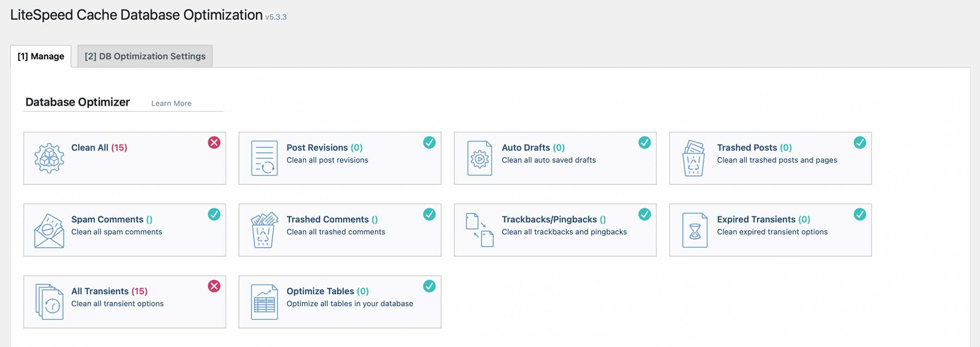
Task: Click the v5.3.3 version label
Action: pos(276,17)
